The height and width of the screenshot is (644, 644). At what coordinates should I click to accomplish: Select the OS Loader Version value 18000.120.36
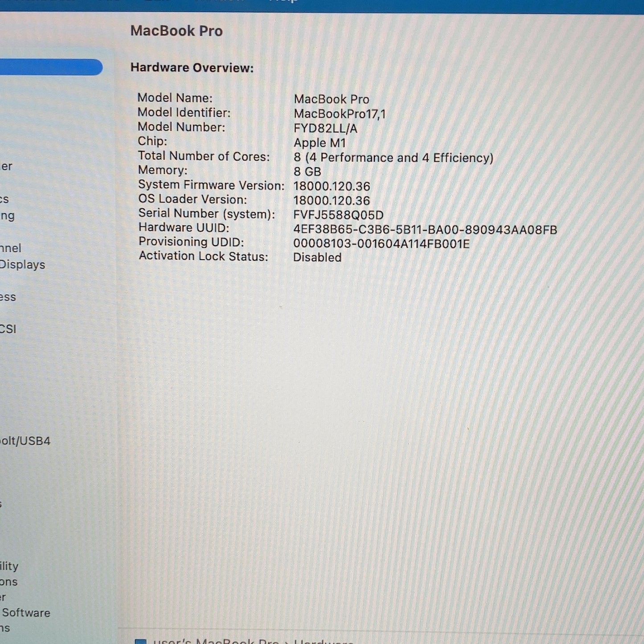coord(332,201)
